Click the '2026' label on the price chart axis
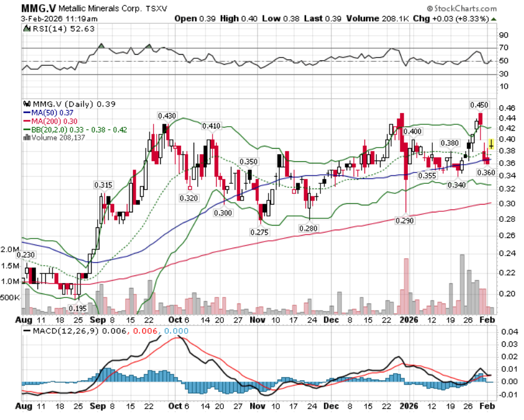Image resolution: width=524 pixels, height=420 pixels. point(409,320)
